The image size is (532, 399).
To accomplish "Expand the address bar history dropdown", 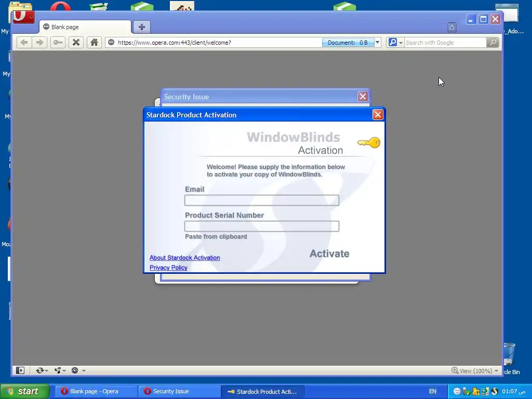I will pyautogui.click(x=377, y=43).
